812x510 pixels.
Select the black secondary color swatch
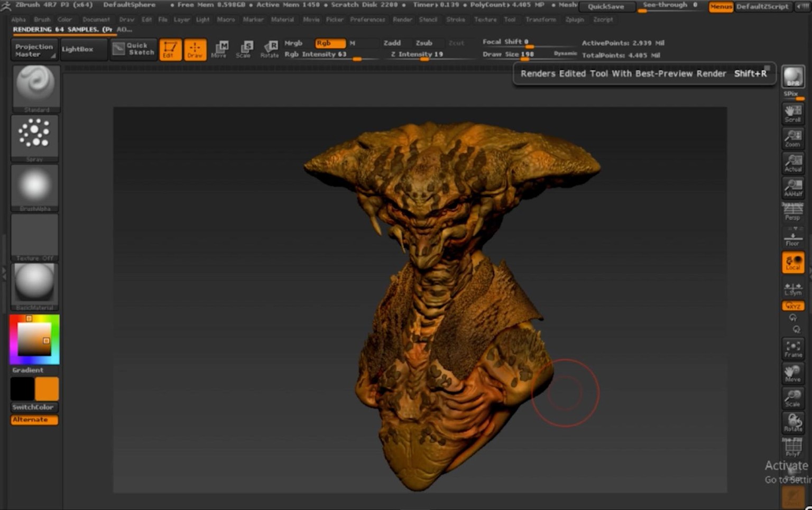click(22, 390)
